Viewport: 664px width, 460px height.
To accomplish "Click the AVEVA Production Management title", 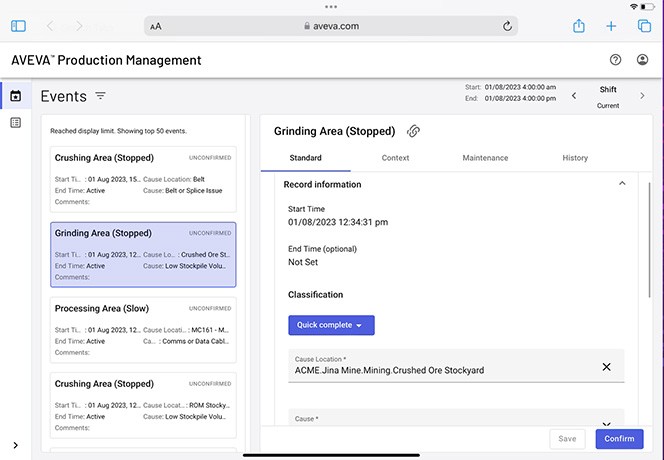I will [x=106, y=60].
